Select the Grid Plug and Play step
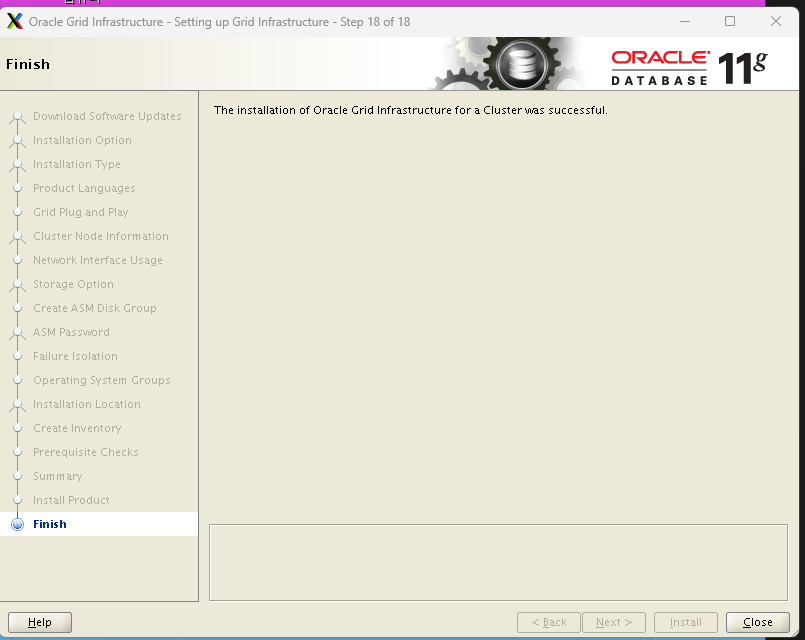805x640 pixels. click(81, 212)
